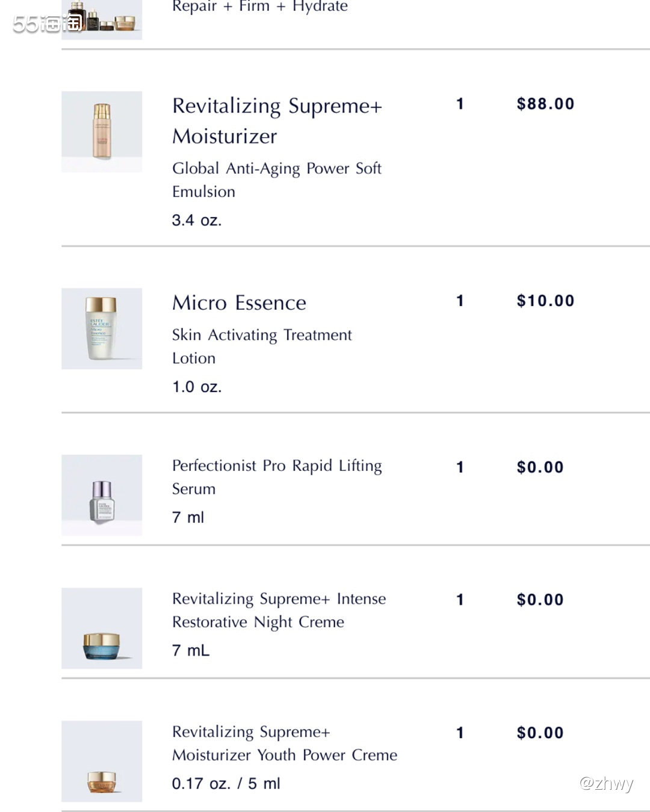Open the gift set thumbnail at top
650x812 pixels.
(102, 19)
